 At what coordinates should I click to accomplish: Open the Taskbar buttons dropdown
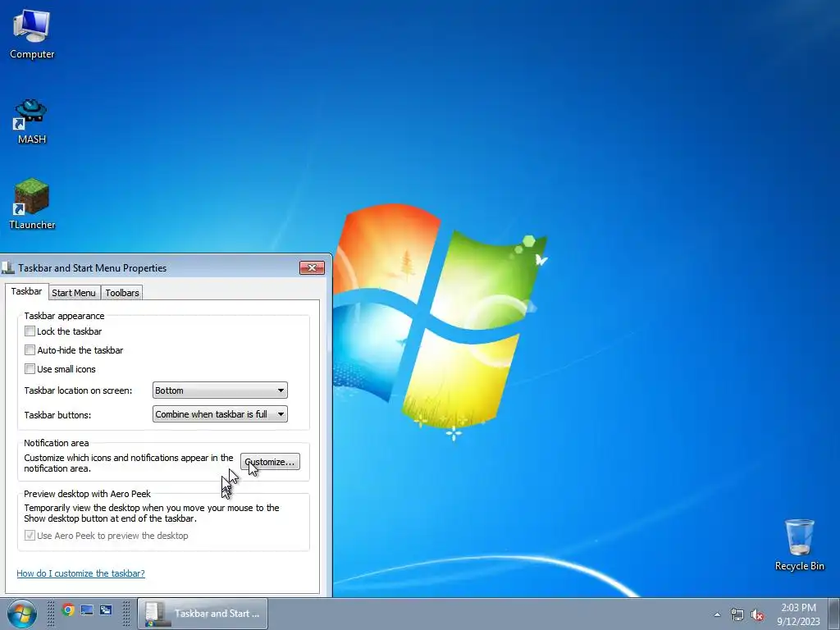click(220, 414)
